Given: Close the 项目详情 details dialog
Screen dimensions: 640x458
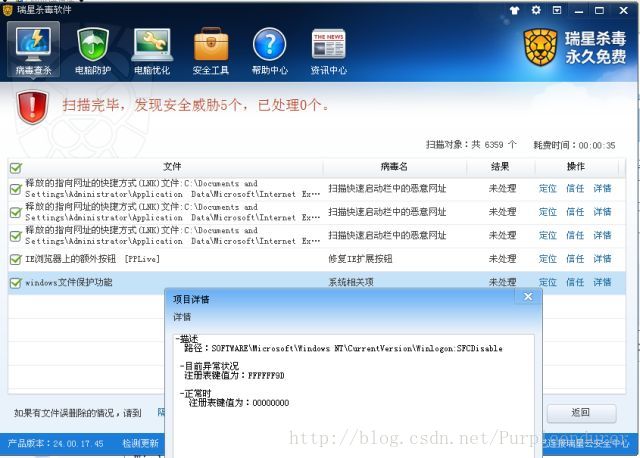Looking at the screenshot, I should (x=528, y=297).
